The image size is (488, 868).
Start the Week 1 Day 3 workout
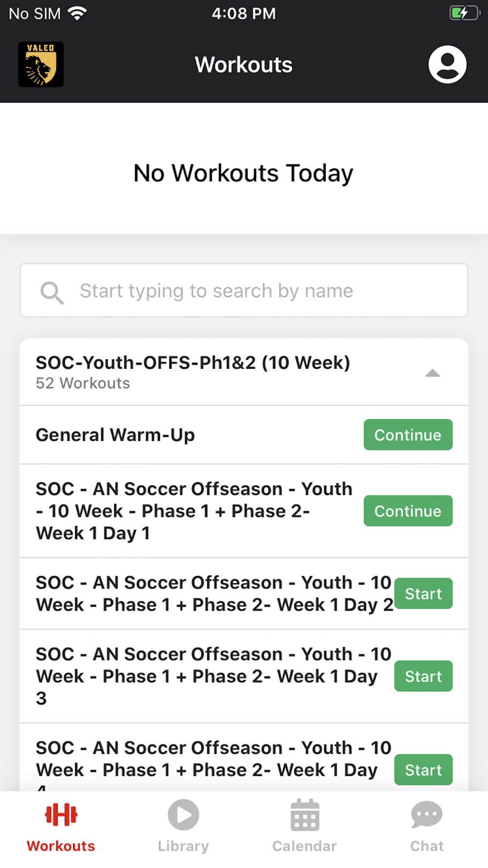(423, 676)
